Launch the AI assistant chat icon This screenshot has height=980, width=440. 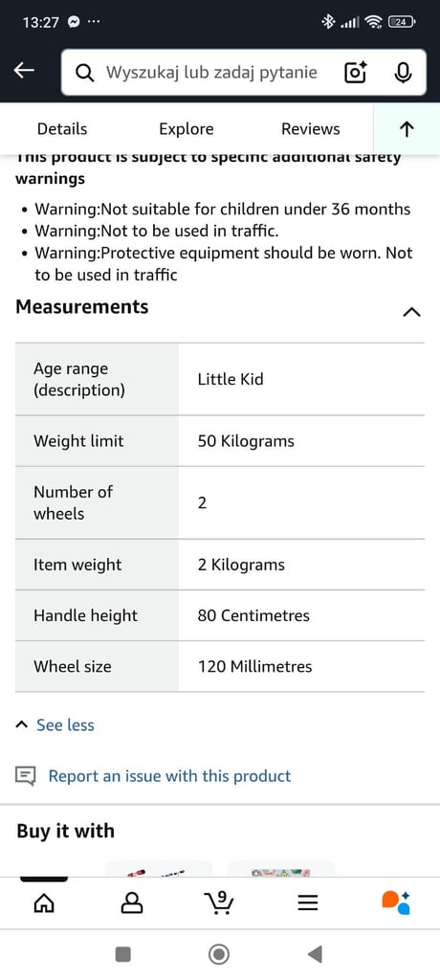tap(396, 902)
